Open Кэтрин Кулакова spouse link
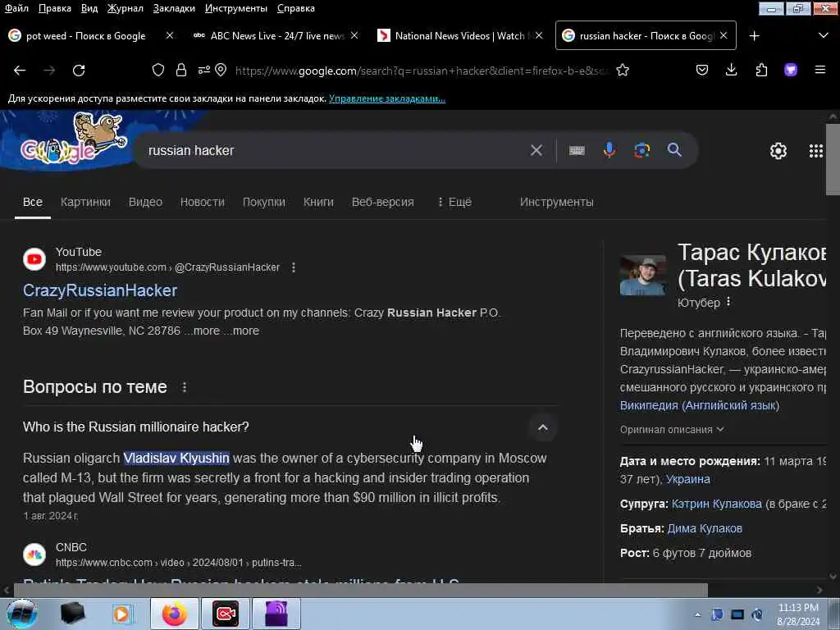 (717, 504)
